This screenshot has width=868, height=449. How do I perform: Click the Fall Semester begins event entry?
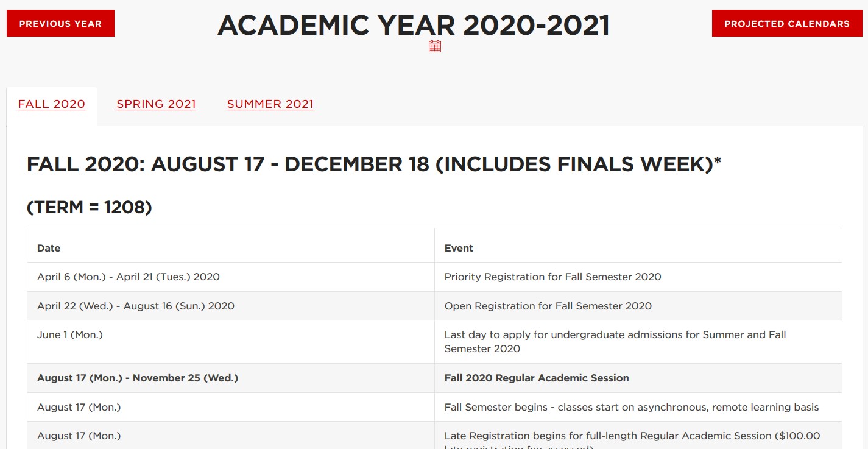[x=631, y=407]
